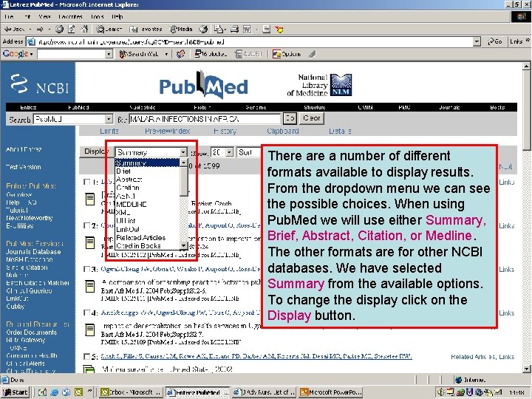Click the Google toolbar blocked popups button

[211, 54]
